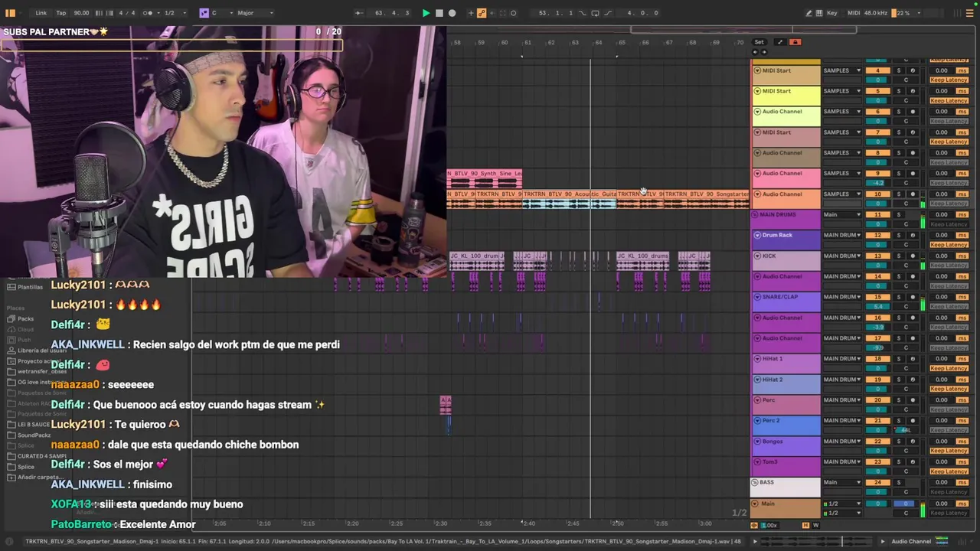Screen dimensions: 980x551
Task: Deactivate track 9 with its activator
Action: pos(878,174)
